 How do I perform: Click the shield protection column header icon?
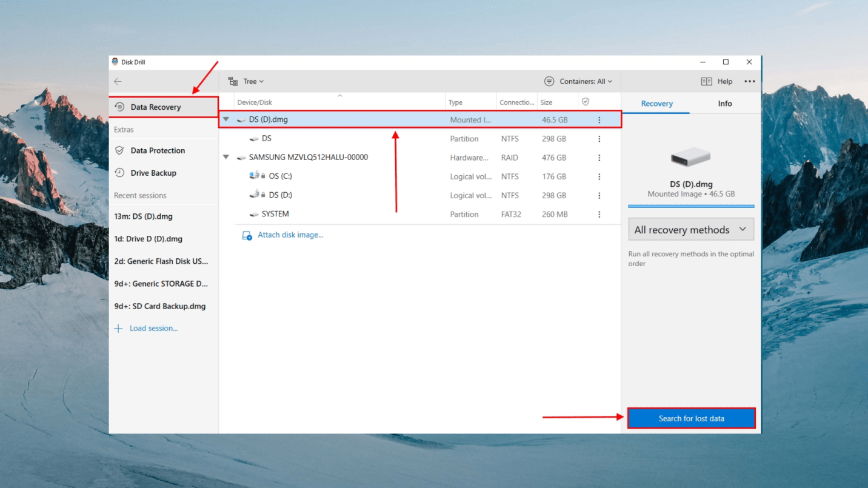[586, 102]
